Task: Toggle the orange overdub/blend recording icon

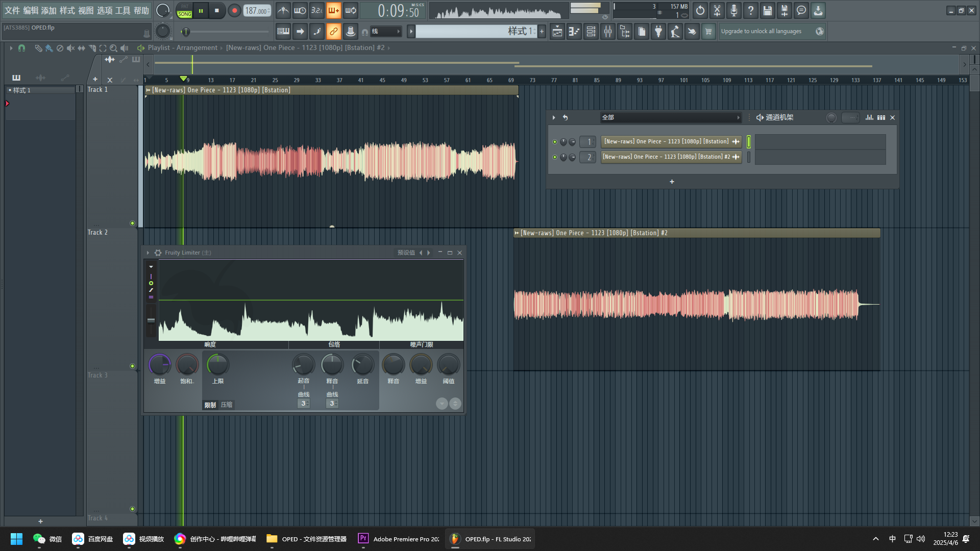Action: coord(334,10)
